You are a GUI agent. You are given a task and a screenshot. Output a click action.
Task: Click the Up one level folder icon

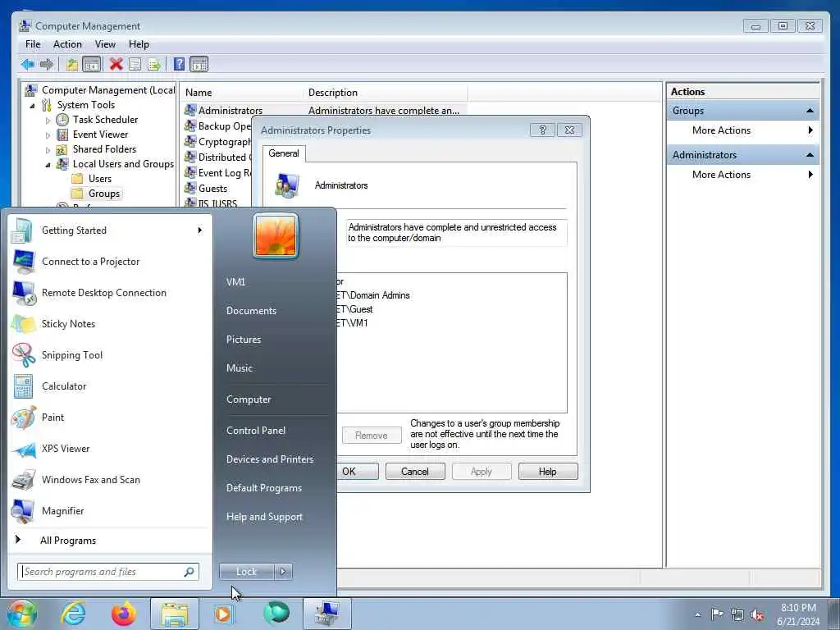coord(72,65)
